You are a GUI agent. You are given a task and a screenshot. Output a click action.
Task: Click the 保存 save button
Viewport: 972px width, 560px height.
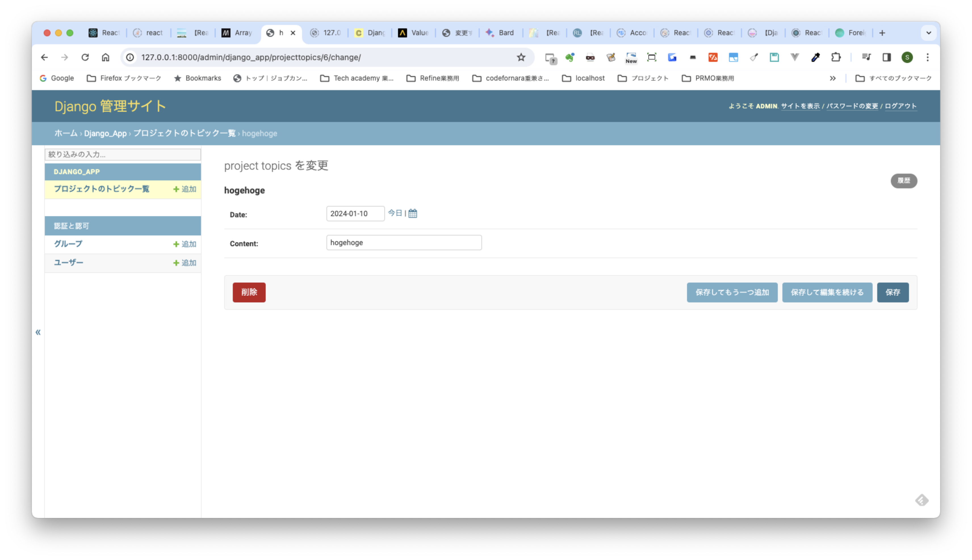[x=893, y=292]
